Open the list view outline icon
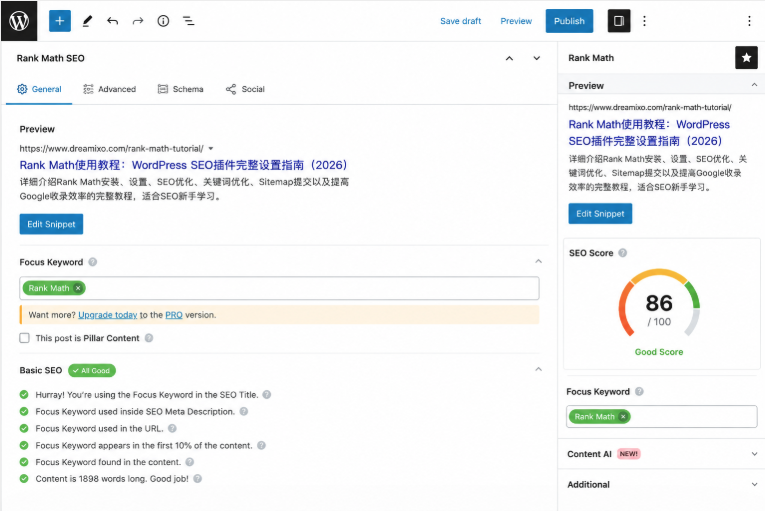Screen dimensions: 765x511 188,21
